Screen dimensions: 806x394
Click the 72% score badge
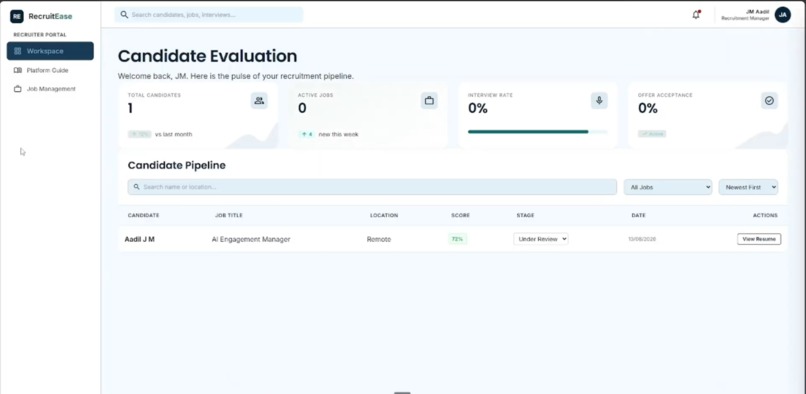point(457,239)
